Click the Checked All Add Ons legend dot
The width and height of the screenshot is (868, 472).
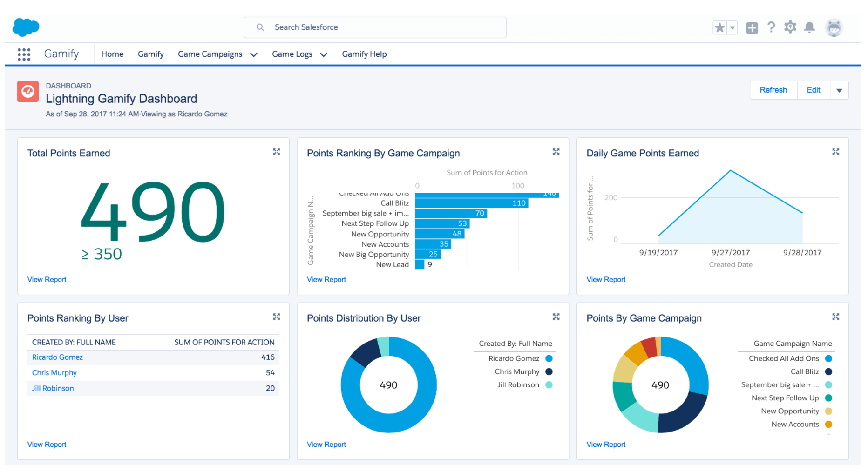click(x=829, y=358)
